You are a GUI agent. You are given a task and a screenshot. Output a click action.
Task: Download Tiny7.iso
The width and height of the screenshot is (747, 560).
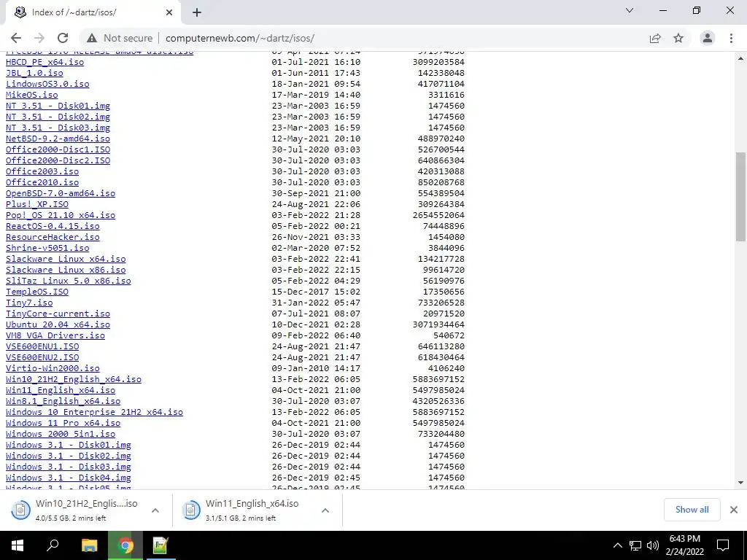pos(29,303)
